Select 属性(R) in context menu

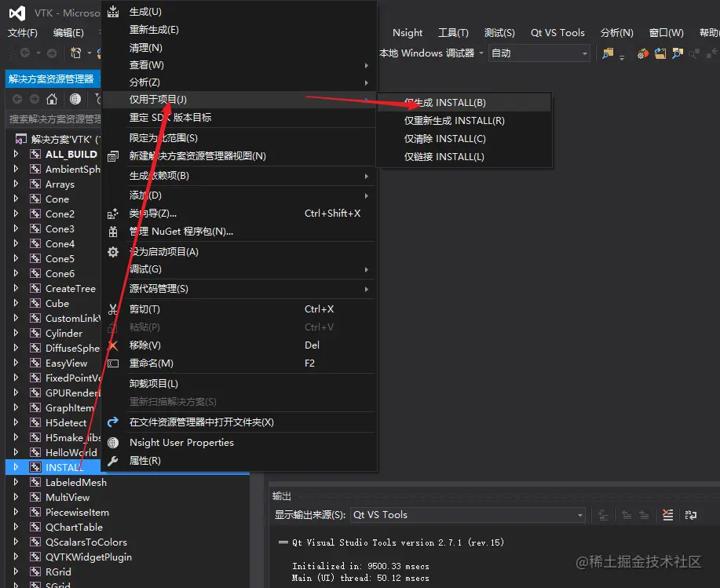click(239, 461)
